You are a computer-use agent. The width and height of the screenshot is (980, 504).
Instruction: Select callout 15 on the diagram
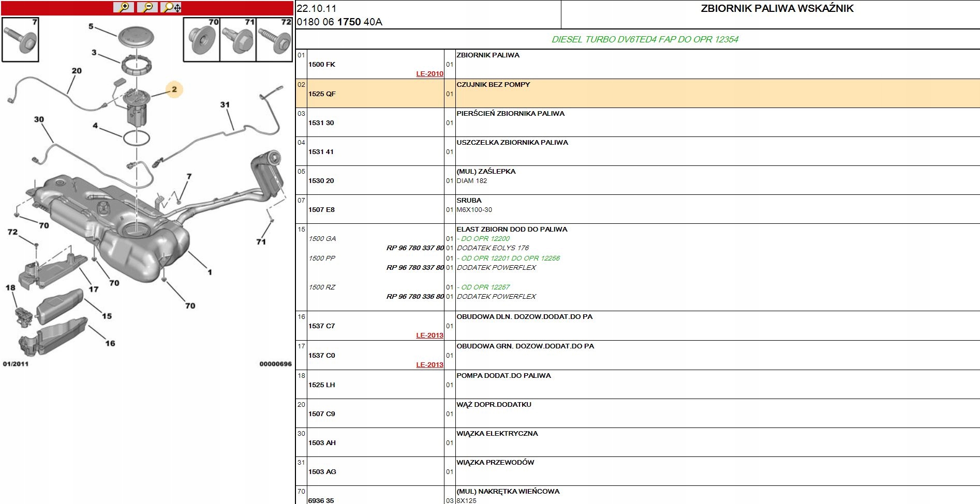click(x=107, y=316)
